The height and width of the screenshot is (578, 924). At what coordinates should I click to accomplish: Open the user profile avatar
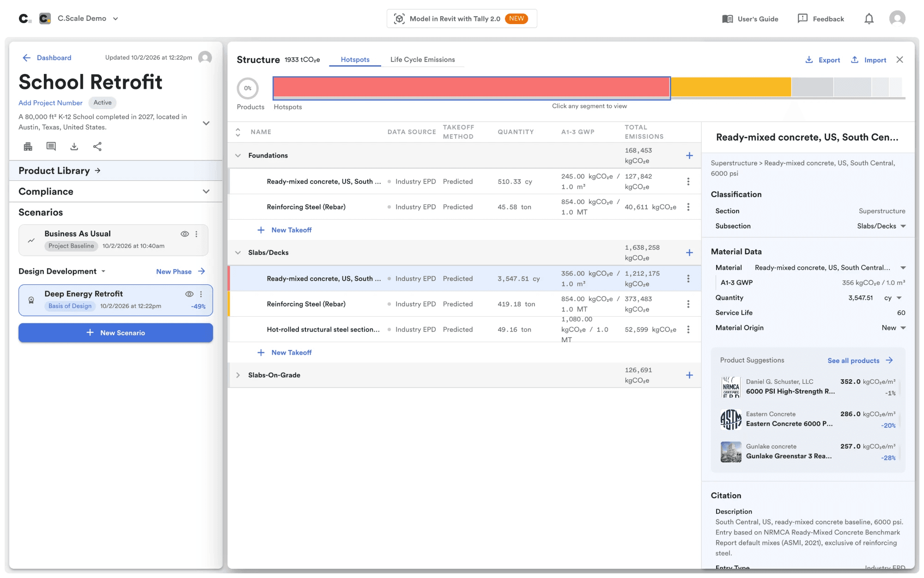[x=897, y=18]
